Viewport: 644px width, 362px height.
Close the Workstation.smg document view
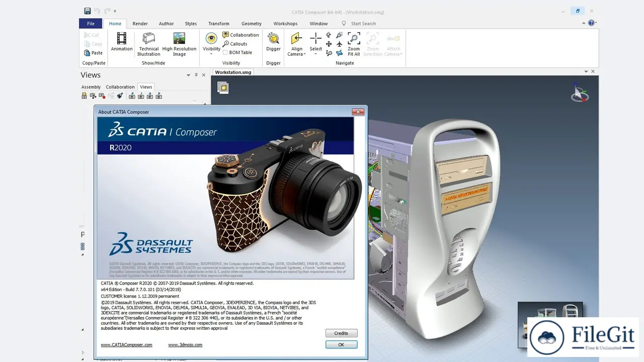pyautogui.click(x=593, y=71)
